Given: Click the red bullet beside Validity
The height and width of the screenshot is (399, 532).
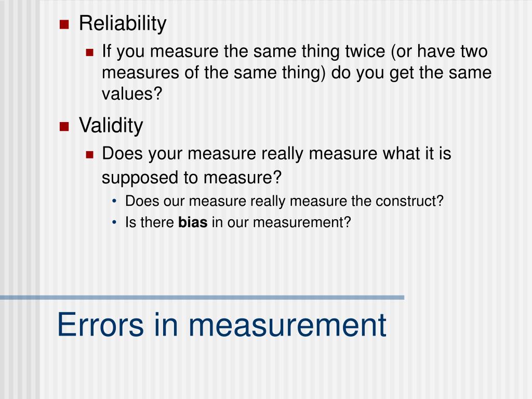Looking at the screenshot, I should 64,126.
